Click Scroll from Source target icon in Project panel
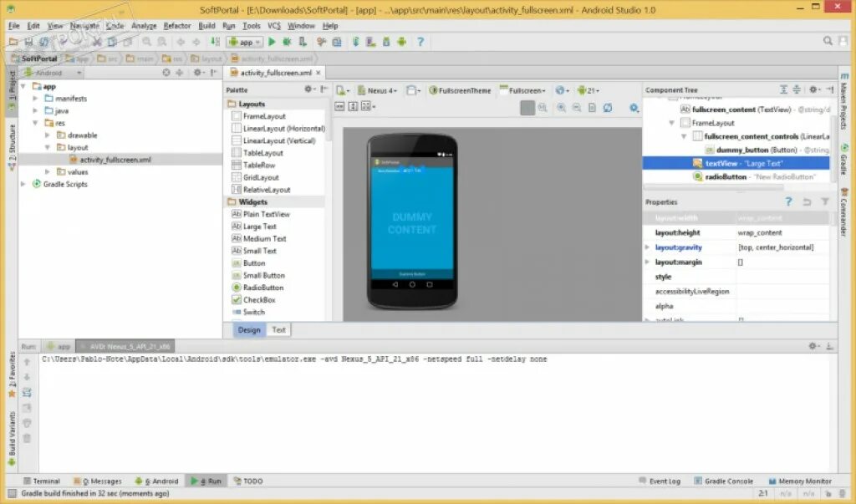Viewport: 856px width, 504px height. pos(166,72)
